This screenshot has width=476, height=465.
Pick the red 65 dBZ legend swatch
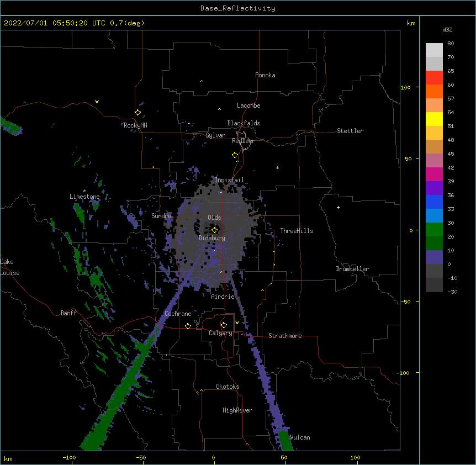click(x=434, y=78)
